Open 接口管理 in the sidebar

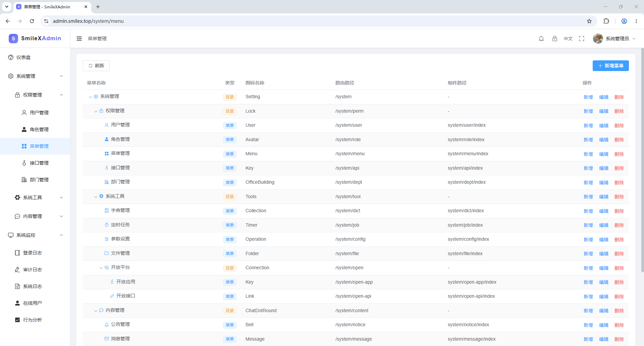pos(35,163)
